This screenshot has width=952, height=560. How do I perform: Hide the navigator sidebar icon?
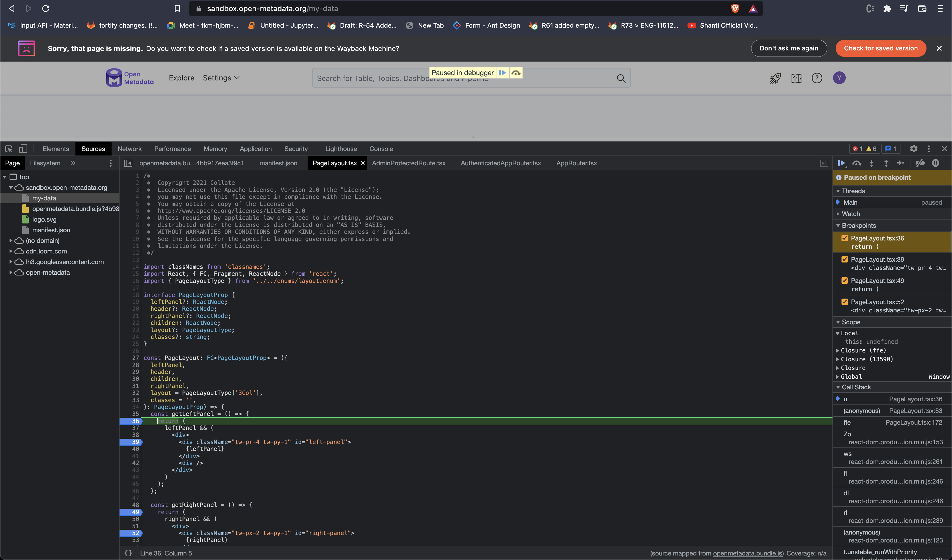(128, 163)
